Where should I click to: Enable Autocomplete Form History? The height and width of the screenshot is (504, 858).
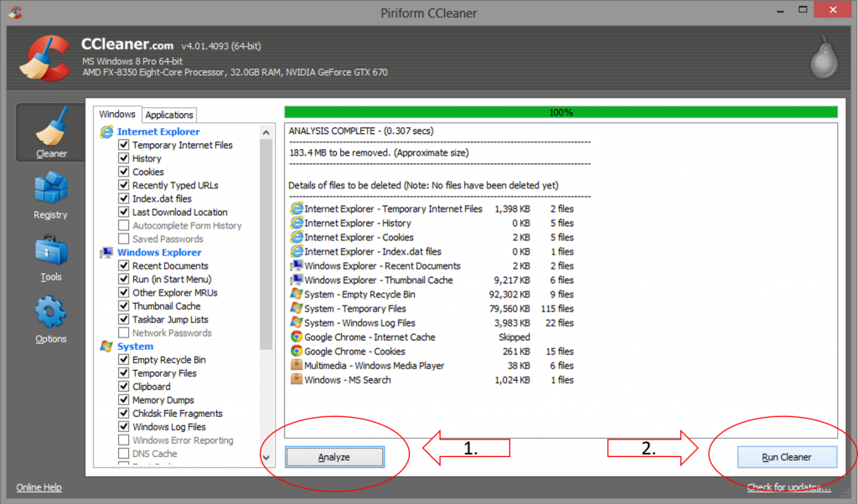click(124, 225)
